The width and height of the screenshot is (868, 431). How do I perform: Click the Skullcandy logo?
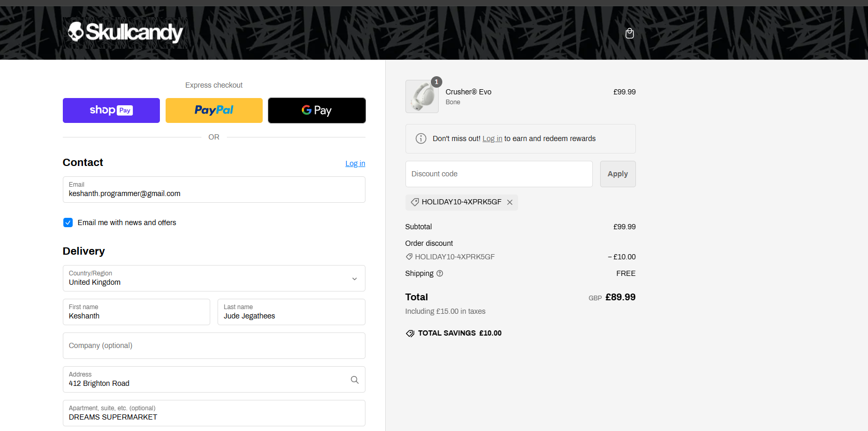coord(125,32)
